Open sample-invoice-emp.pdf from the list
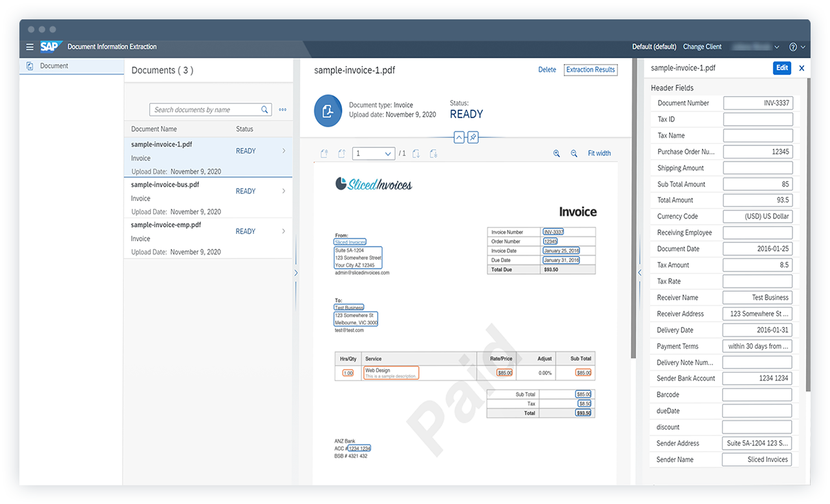 pyautogui.click(x=166, y=225)
